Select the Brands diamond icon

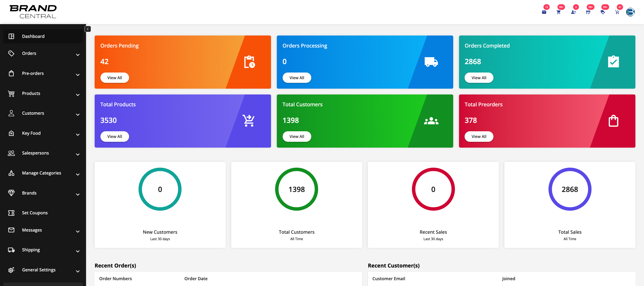pyautogui.click(x=11, y=193)
